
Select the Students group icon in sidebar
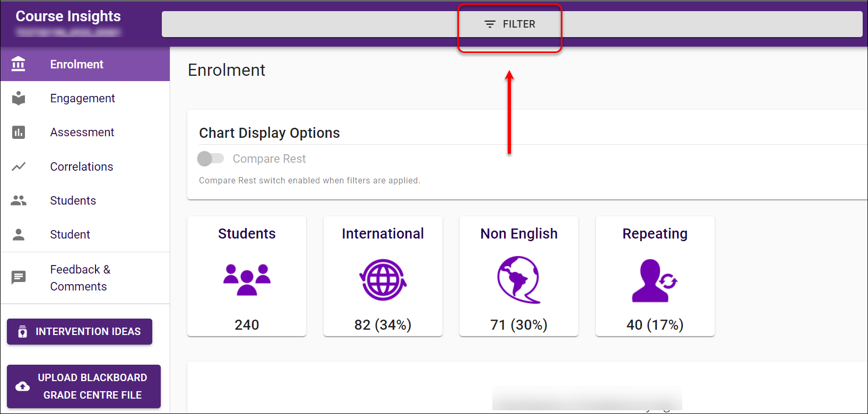(x=19, y=200)
